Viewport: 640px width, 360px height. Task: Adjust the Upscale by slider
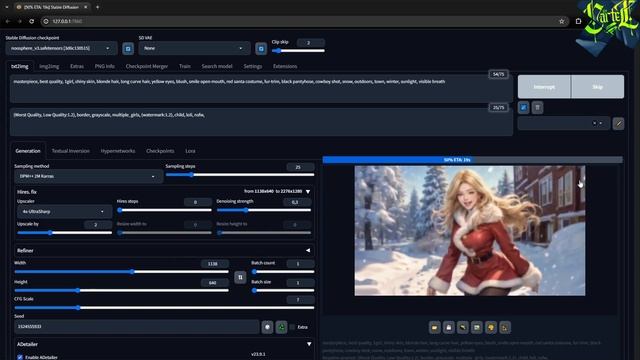click(64, 233)
